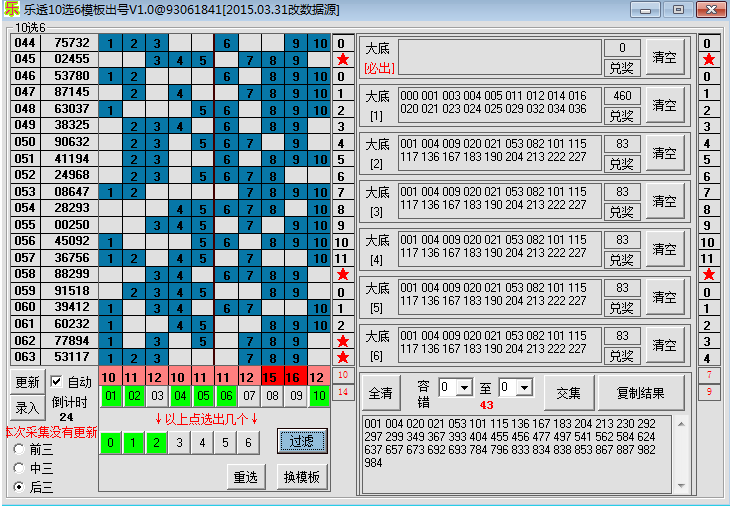Click the red 15 count cell
Image resolution: width=731 pixels, height=511 pixels.
(272, 377)
